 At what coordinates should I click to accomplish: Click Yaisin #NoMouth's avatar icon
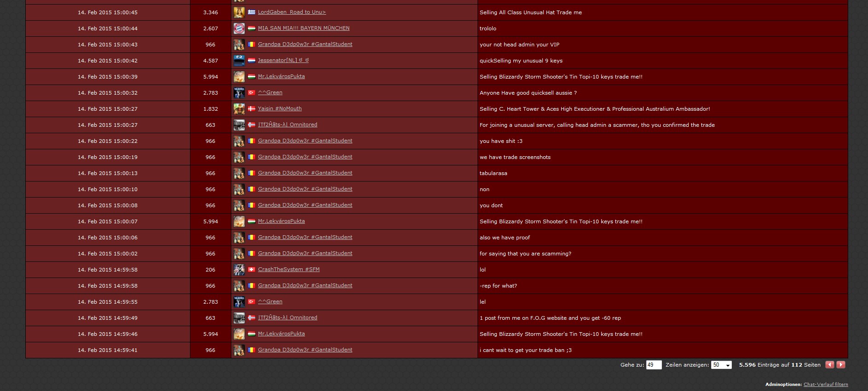[x=239, y=109]
